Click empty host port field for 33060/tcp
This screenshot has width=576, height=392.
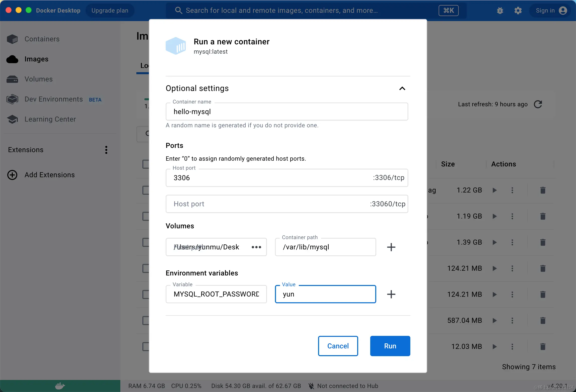click(287, 204)
